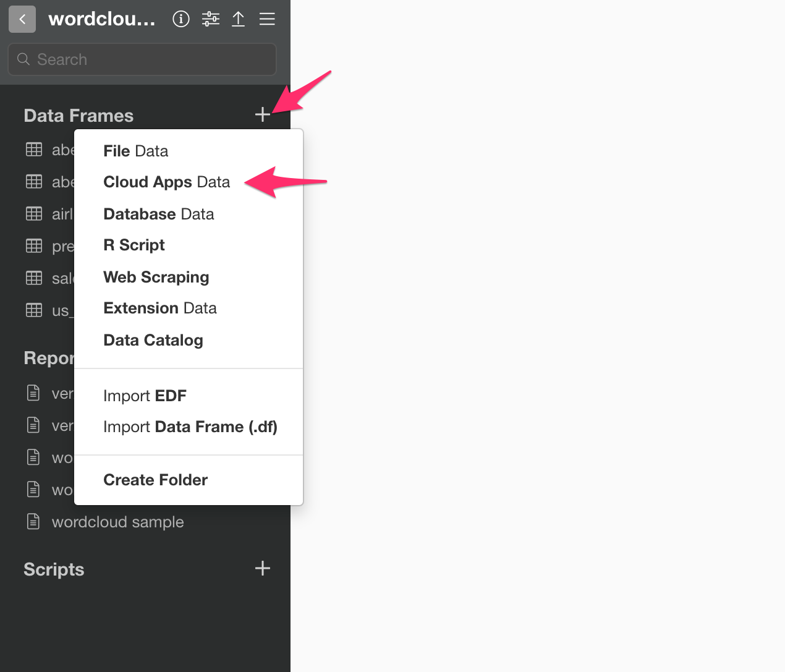This screenshot has width=785, height=672.
Task: Click the export upload arrow icon
Action: (238, 19)
